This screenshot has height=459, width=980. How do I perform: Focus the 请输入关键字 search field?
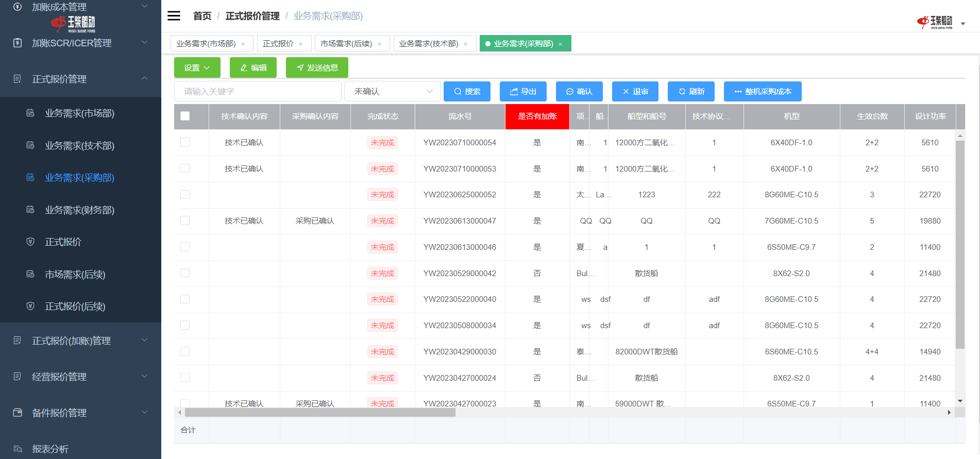tap(258, 91)
